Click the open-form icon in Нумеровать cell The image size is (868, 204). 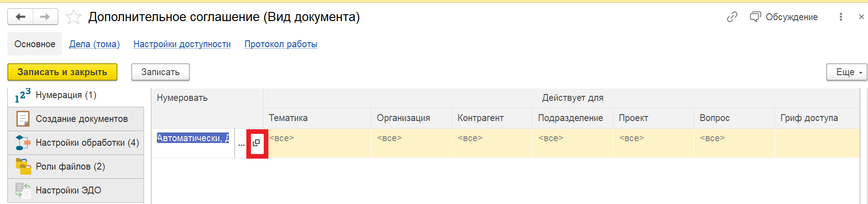256,143
